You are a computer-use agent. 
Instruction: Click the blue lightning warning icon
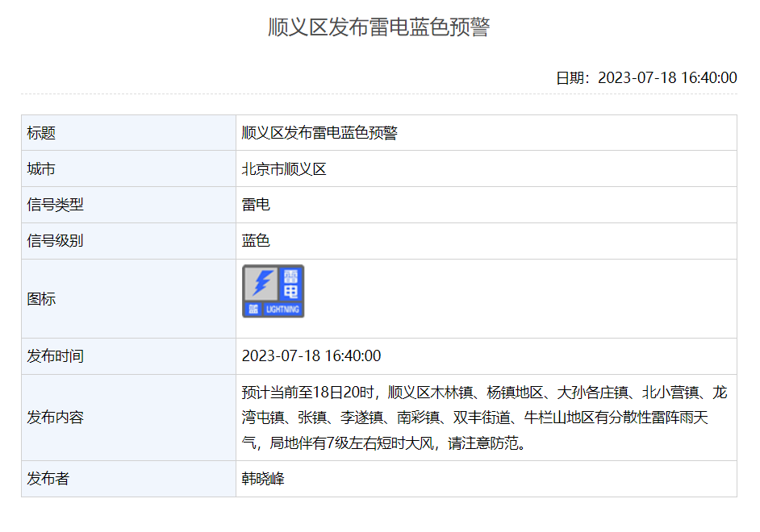274,291
